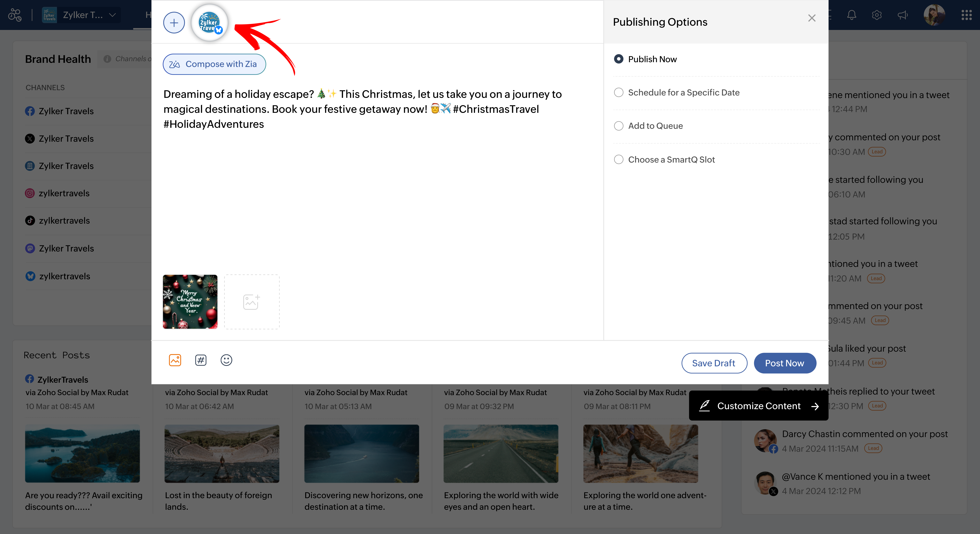
Task: Click the Brand Health heading
Action: (x=58, y=59)
